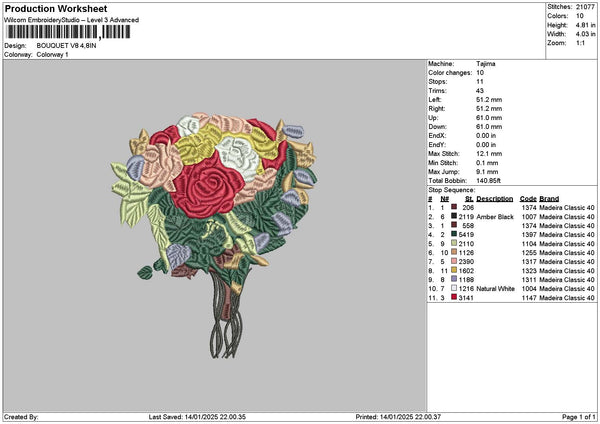Screen dimensions: 600x424
Task: Pick the Natural White color swatch
Action: 454,288
